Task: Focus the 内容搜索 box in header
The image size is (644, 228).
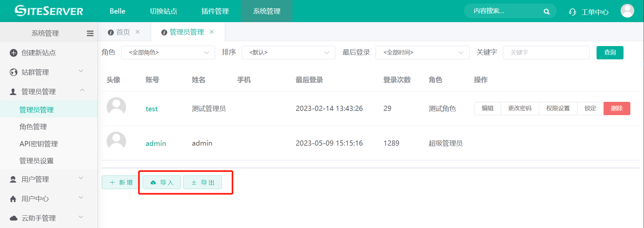Action: pos(510,11)
